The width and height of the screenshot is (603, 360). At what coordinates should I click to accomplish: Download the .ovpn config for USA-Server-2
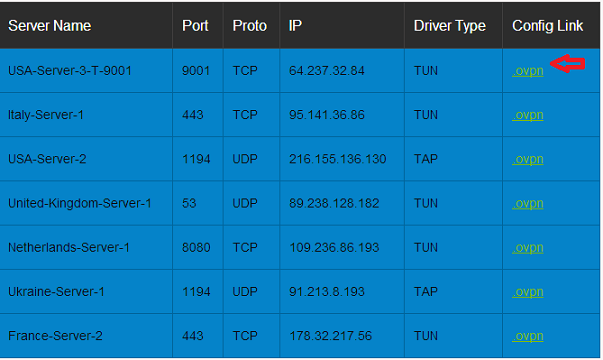pyautogui.click(x=528, y=159)
